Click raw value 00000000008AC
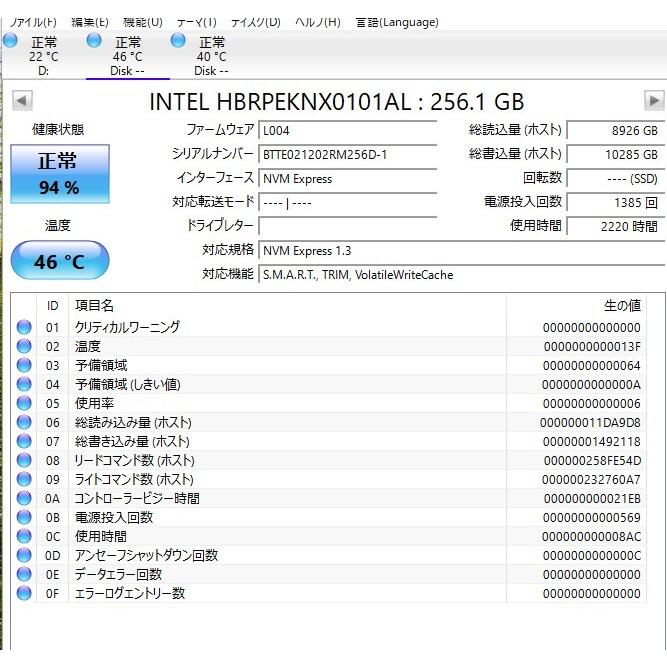Viewport: 667px width, 667px height. pos(591,537)
